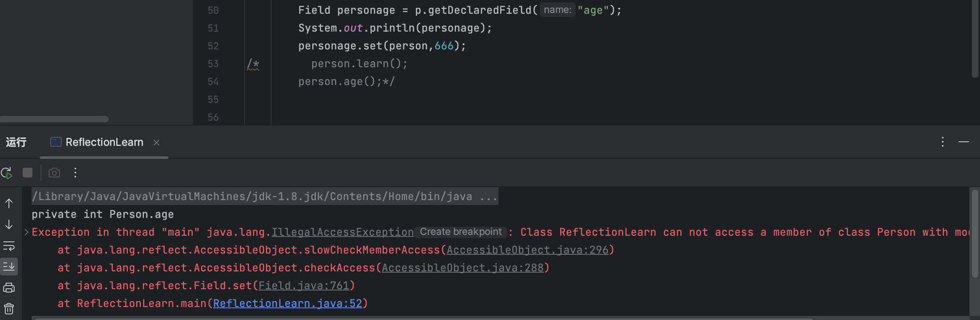Click the project panel horizontal scrollbar
The image size is (980, 320).
[x=54, y=119]
